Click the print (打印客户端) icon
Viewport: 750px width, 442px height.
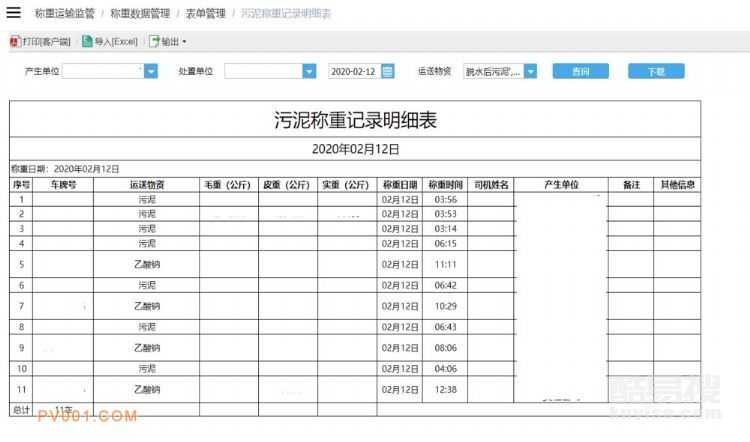pos(14,42)
